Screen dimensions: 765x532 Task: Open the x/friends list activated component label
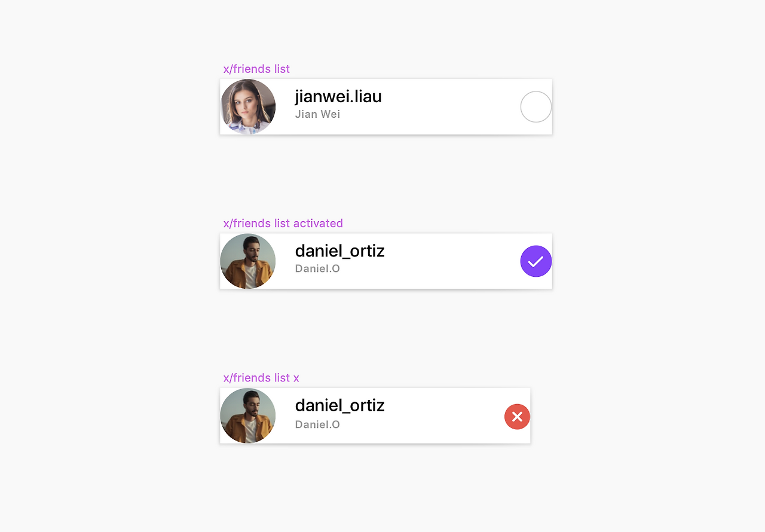pyautogui.click(x=283, y=223)
